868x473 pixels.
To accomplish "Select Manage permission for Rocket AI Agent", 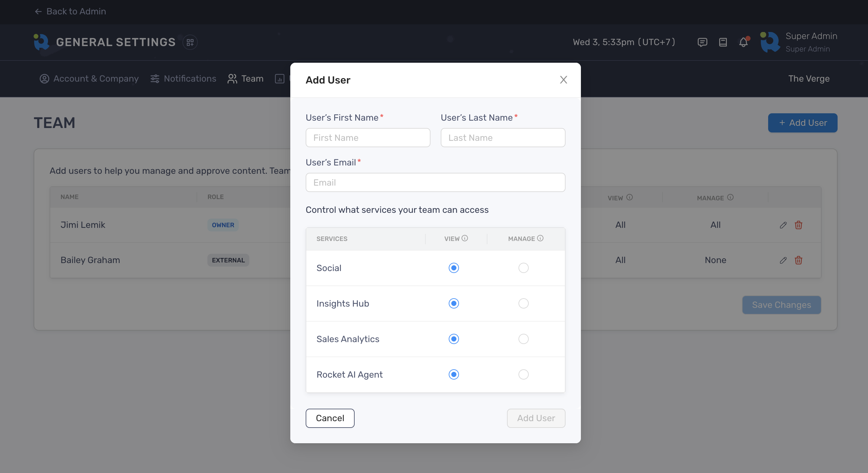I will tap(523, 374).
